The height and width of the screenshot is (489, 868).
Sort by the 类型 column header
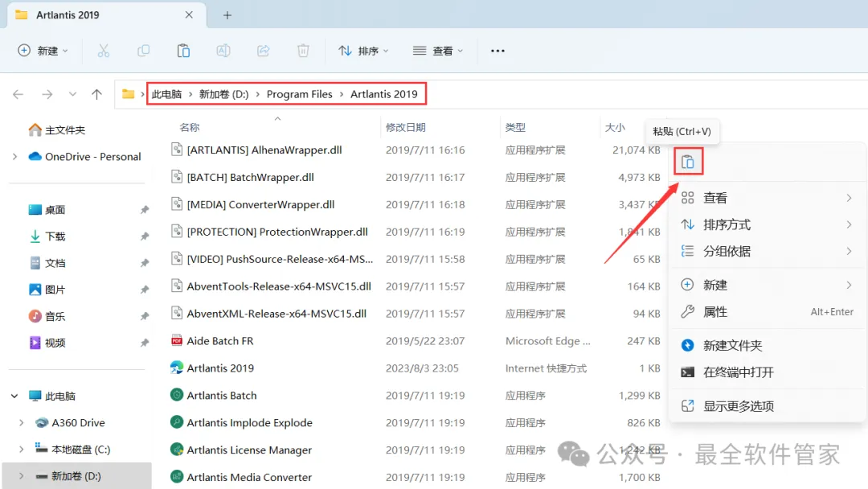coord(515,127)
